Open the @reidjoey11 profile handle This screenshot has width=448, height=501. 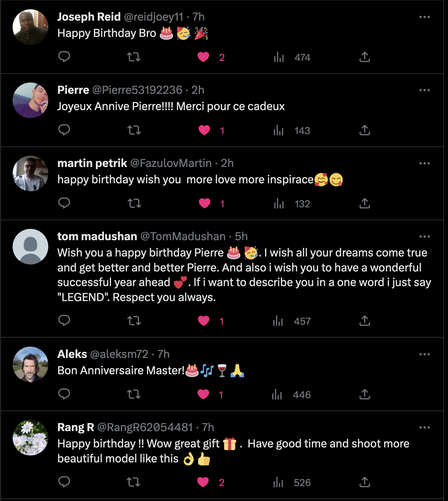point(153,17)
